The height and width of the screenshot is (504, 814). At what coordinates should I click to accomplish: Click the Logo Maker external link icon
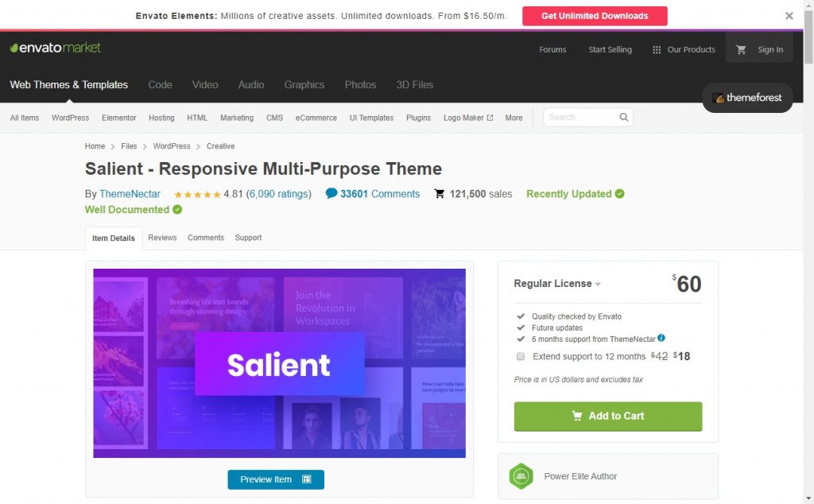point(490,118)
